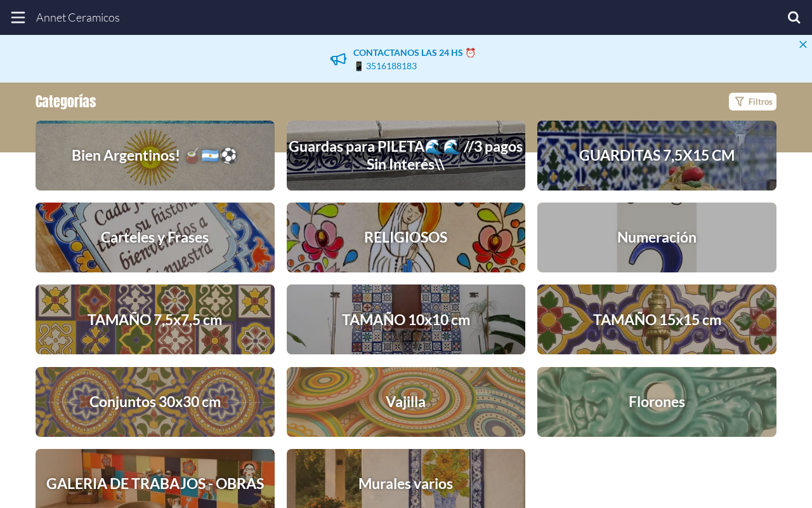Open Carteles y Frases category

pyautogui.click(x=155, y=237)
